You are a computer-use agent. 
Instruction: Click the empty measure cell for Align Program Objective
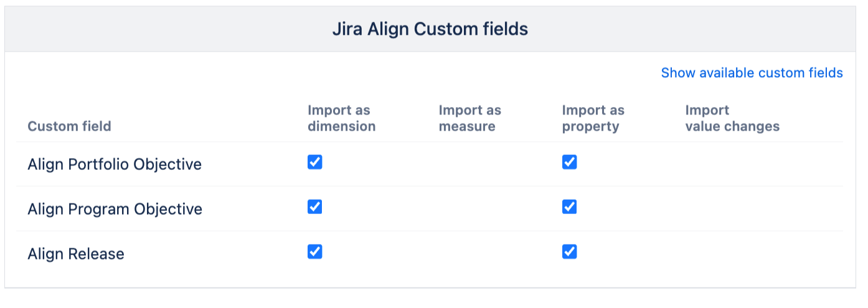pos(469,209)
